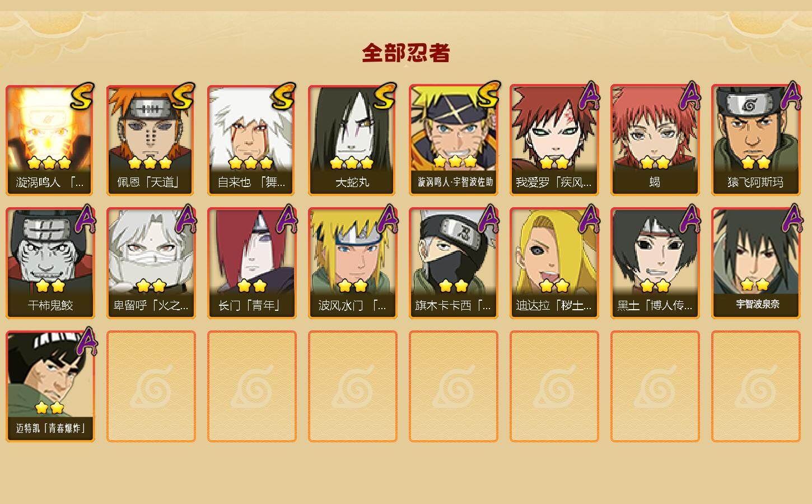
Task: Click the 全部忍者 title heading
Action: point(406,53)
